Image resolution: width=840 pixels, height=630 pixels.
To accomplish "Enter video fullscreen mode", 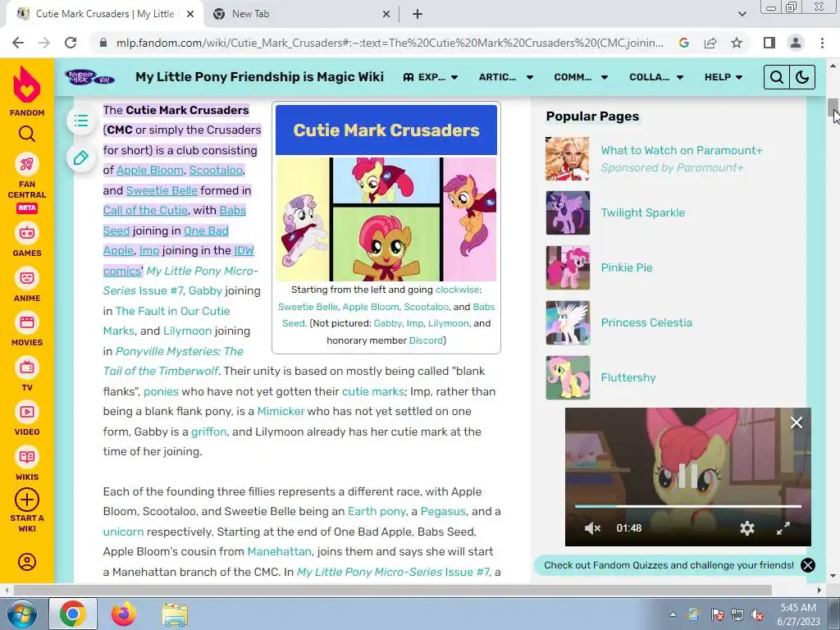I will pos(783,528).
